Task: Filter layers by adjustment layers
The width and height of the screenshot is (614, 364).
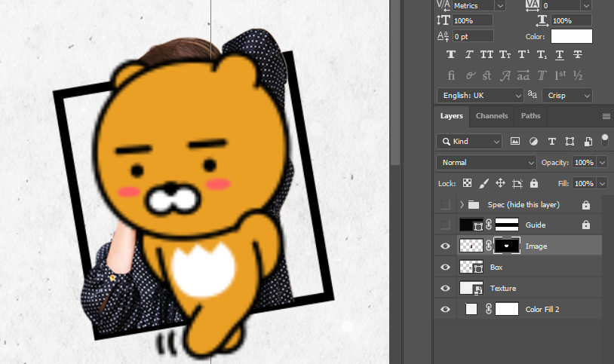Action: tap(533, 141)
